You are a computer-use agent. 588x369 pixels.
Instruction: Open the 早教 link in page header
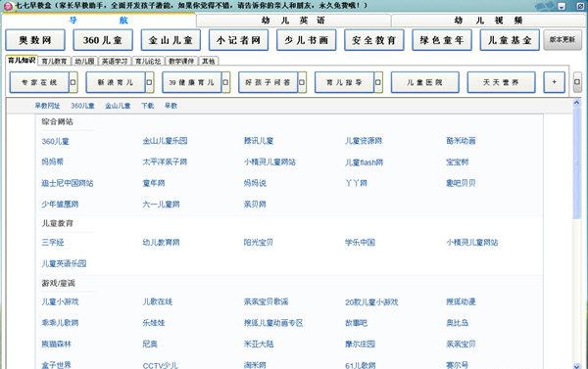171,106
